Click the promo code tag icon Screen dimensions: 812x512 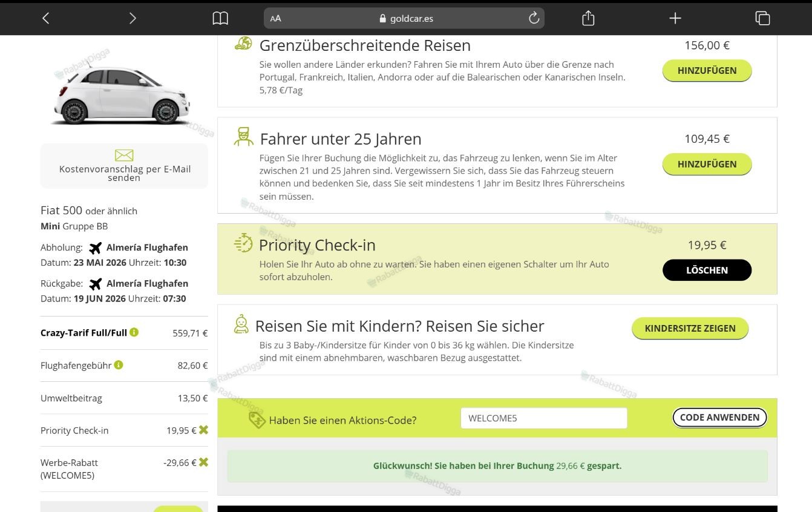257,419
